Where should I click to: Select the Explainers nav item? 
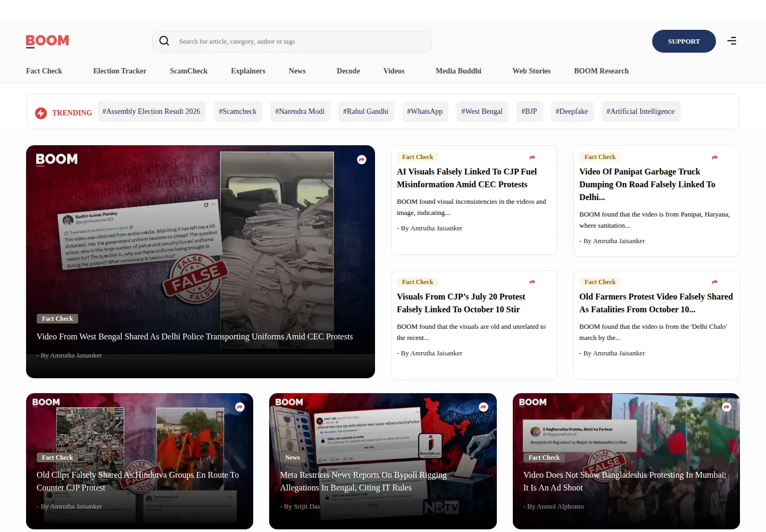coord(248,71)
